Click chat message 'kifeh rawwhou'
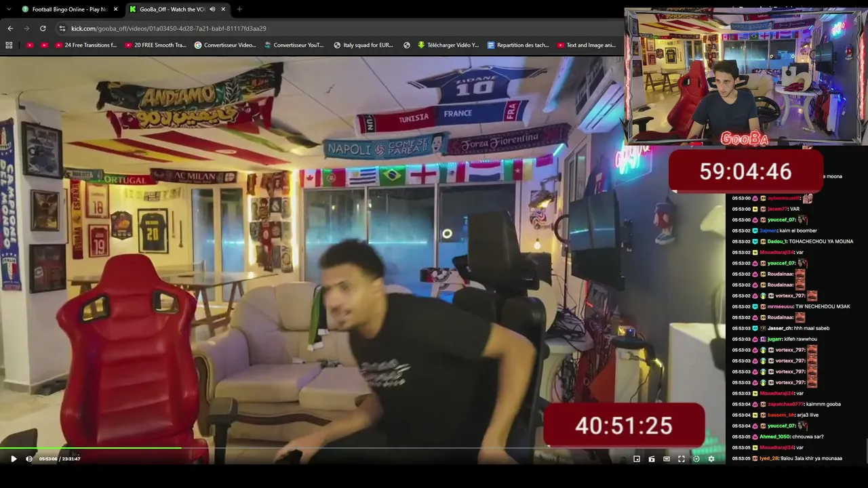The width and height of the screenshot is (868, 488). [x=802, y=339]
